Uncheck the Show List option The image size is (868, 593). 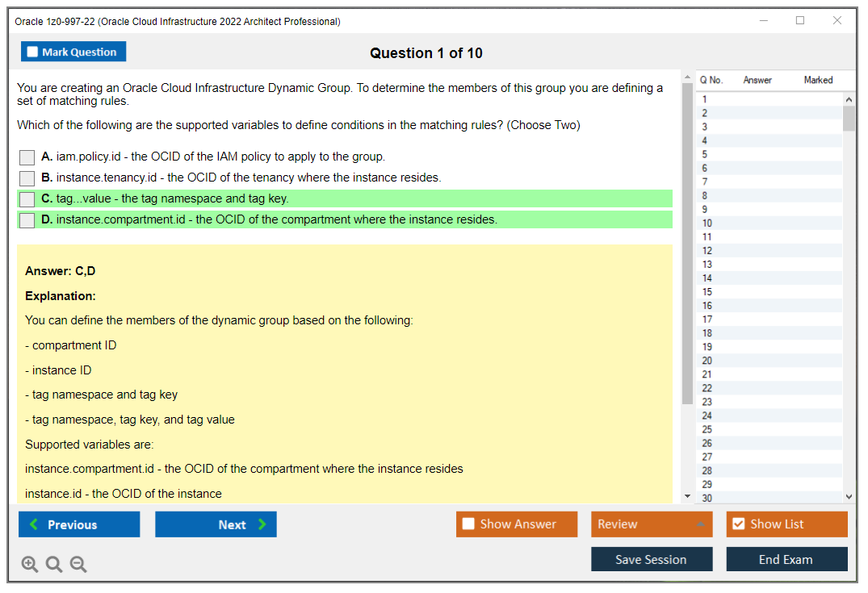click(738, 524)
